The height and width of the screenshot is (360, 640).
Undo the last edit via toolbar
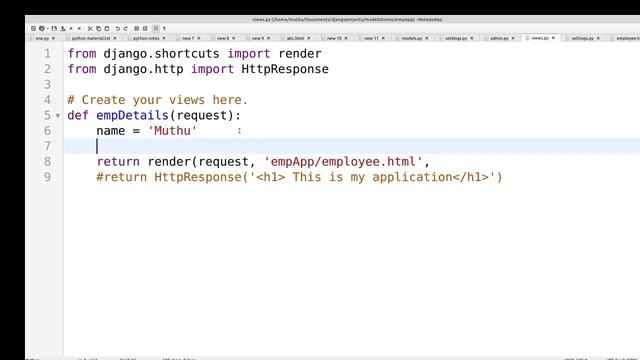[x=118, y=29]
